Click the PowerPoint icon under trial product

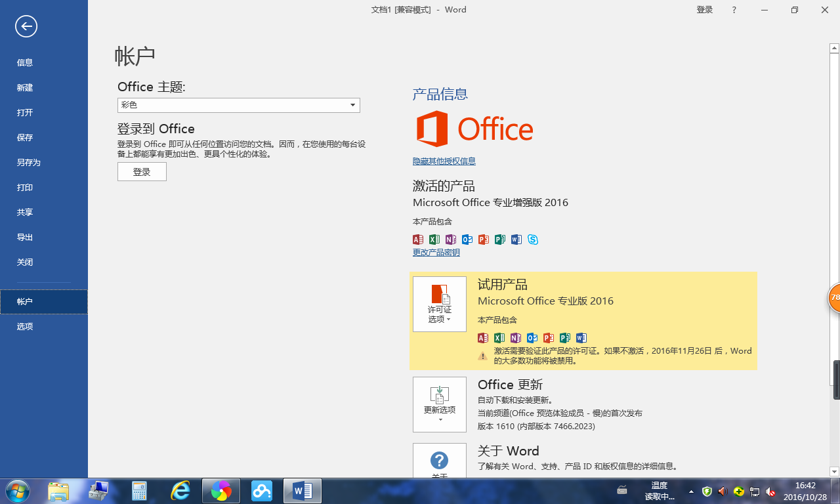click(549, 337)
